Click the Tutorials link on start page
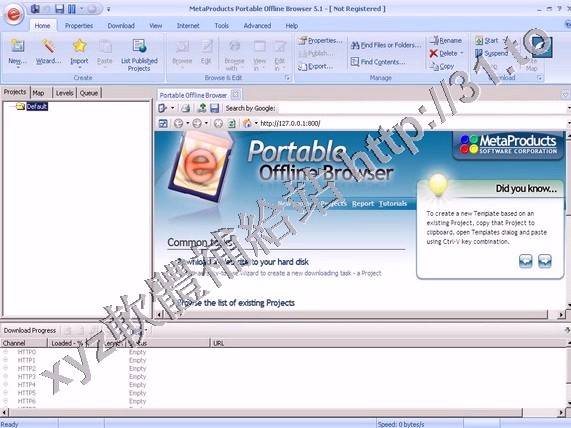Screen dimensions: 571x428 click(x=393, y=204)
